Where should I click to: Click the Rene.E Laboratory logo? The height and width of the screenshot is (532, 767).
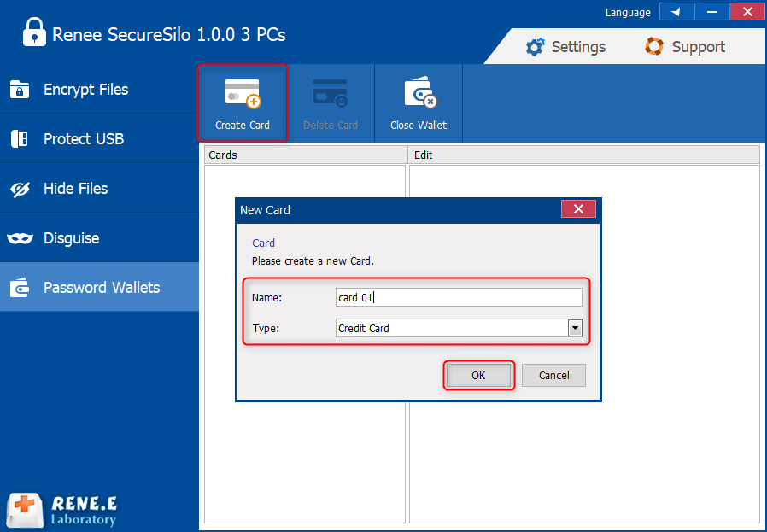click(61, 510)
